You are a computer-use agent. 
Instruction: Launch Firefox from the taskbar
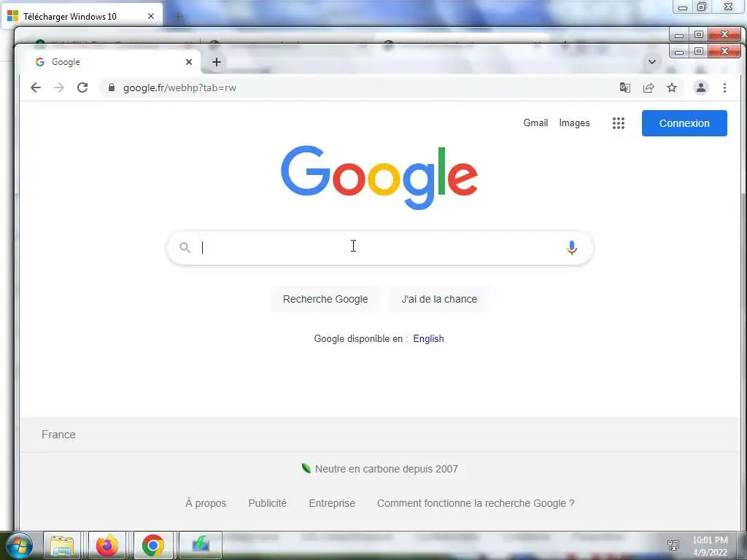pyautogui.click(x=107, y=545)
